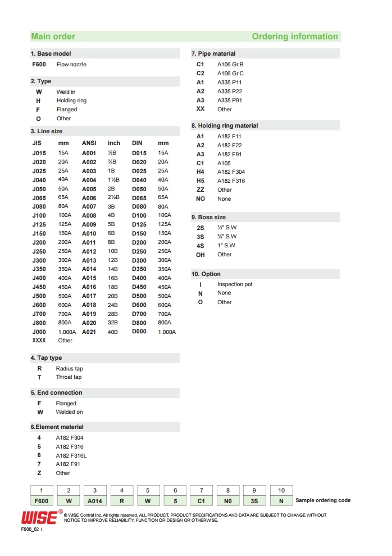Select the 'A182 F316L' material entry
Screen dimensions: 392x556
point(71,456)
